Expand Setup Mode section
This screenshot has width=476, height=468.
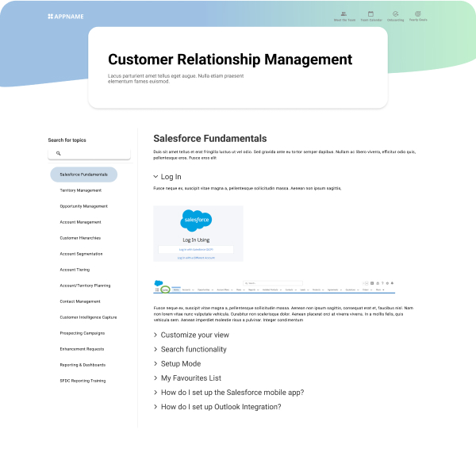point(177,363)
